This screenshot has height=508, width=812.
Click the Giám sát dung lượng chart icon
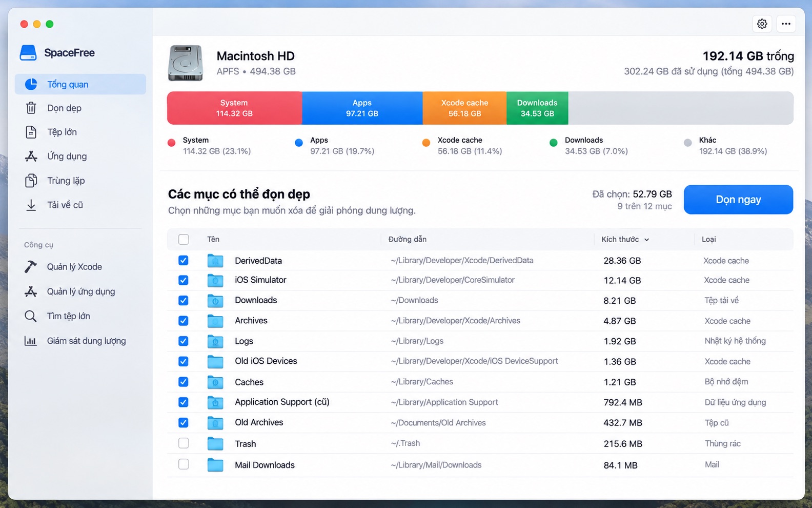31,341
